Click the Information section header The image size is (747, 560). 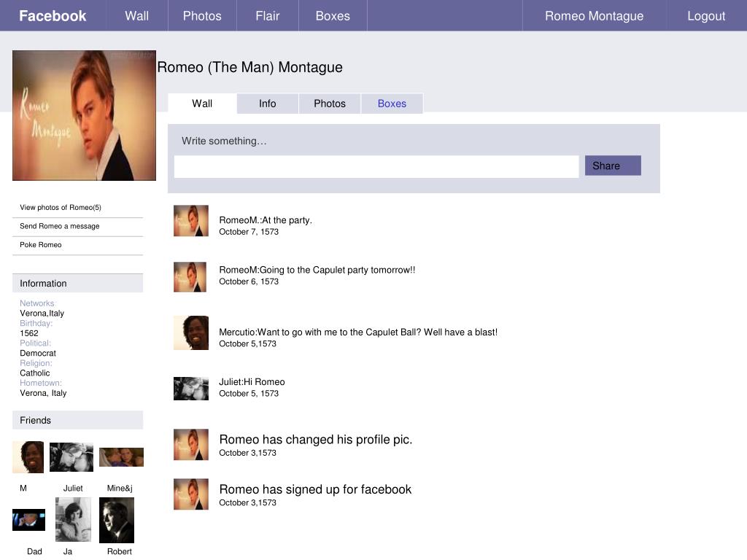[x=77, y=284]
